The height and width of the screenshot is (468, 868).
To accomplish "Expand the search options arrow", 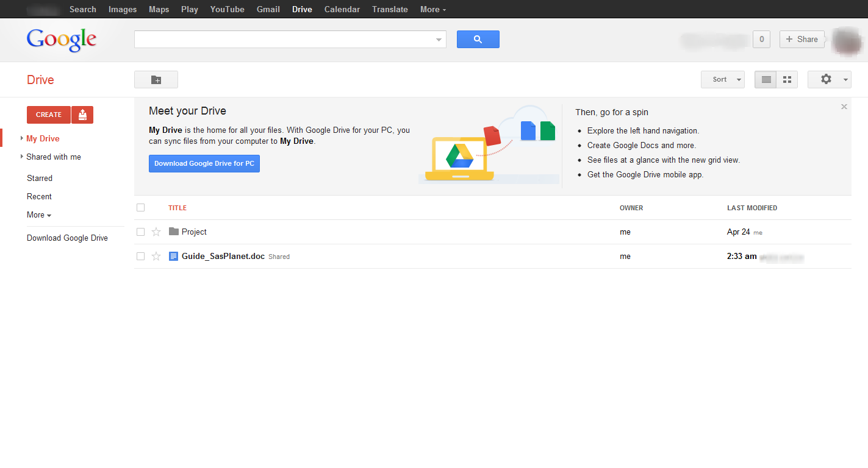I will coord(439,40).
